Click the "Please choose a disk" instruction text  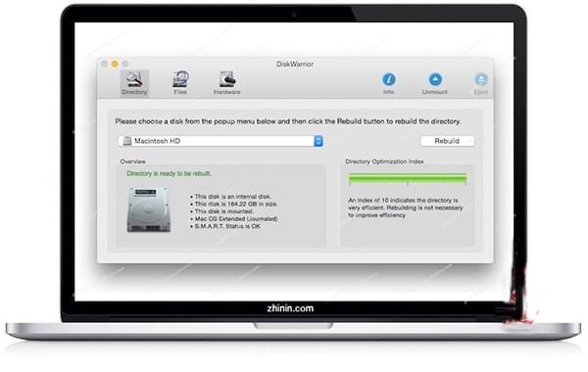click(x=288, y=121)
